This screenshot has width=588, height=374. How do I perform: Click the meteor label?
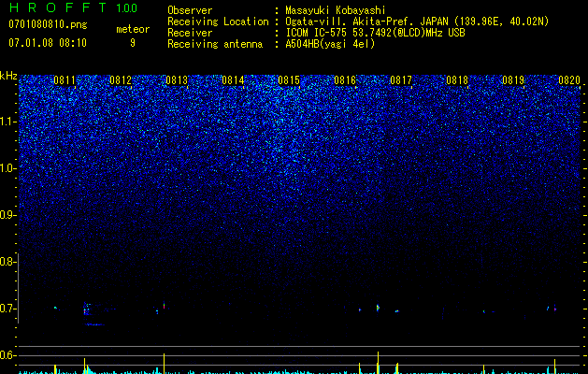coord(133,29)
